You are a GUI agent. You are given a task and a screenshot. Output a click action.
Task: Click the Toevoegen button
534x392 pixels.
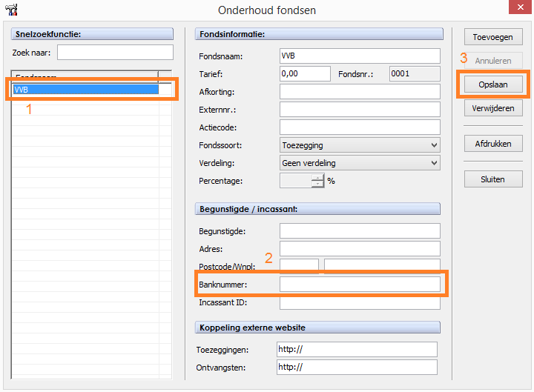[x=493, y=37]
